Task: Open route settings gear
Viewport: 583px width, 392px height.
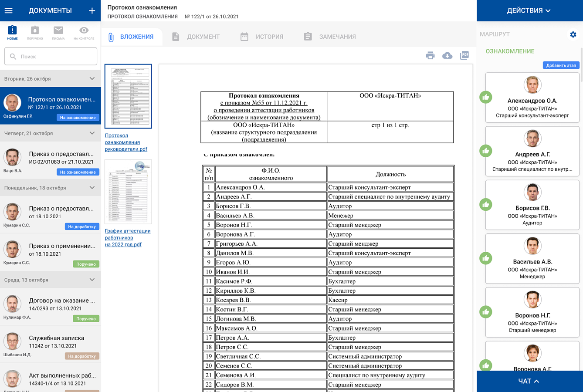Action: [x=573, y=34]
